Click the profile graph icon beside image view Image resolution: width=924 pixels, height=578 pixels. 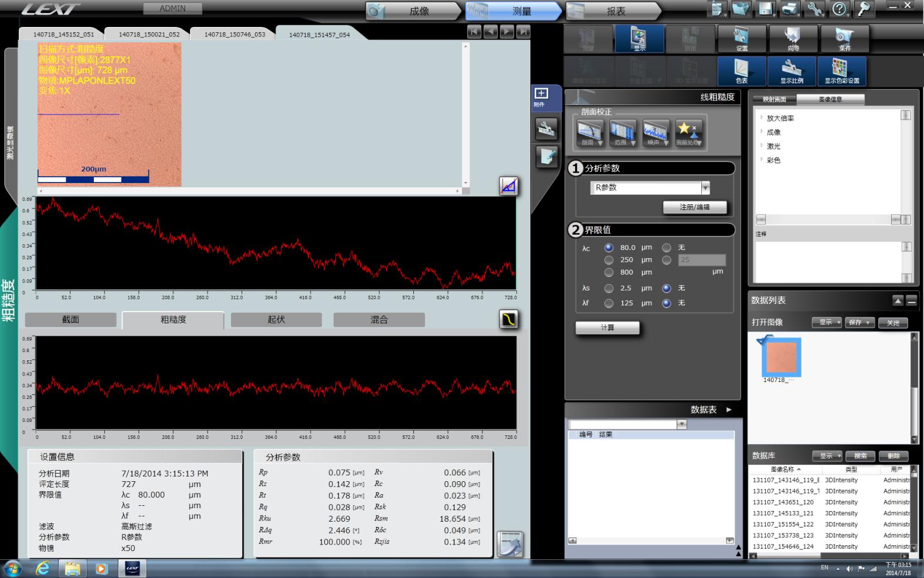pyautogui.click(x=508, y=186)
